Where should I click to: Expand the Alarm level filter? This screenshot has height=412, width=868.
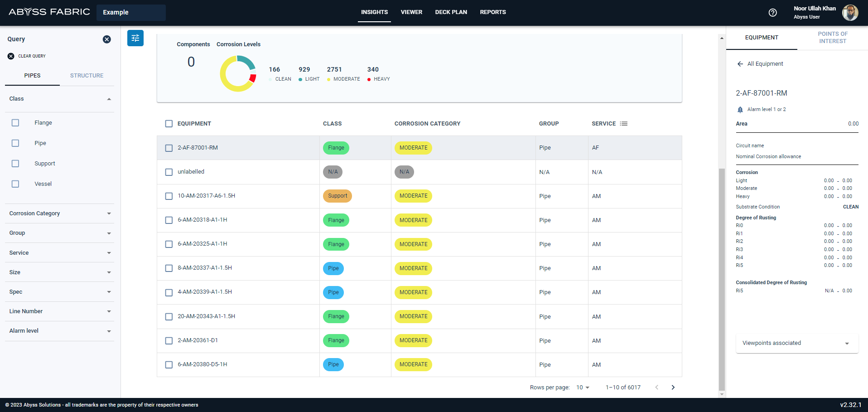pos(59,331)
